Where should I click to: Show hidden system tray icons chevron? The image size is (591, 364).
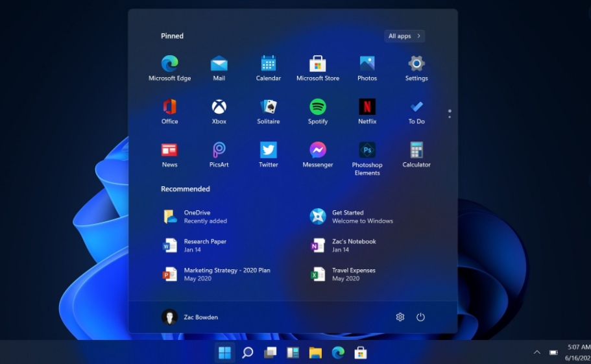[x=537, y=352]
